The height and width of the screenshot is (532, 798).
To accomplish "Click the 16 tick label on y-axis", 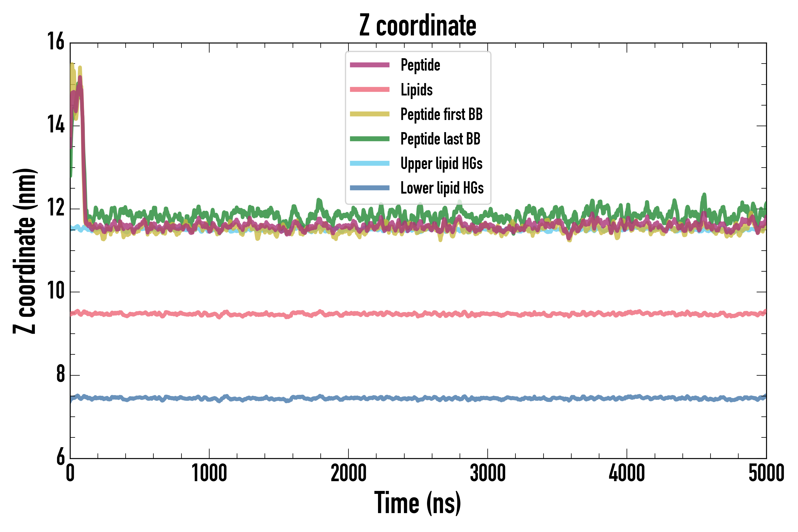I will point(56,41).
